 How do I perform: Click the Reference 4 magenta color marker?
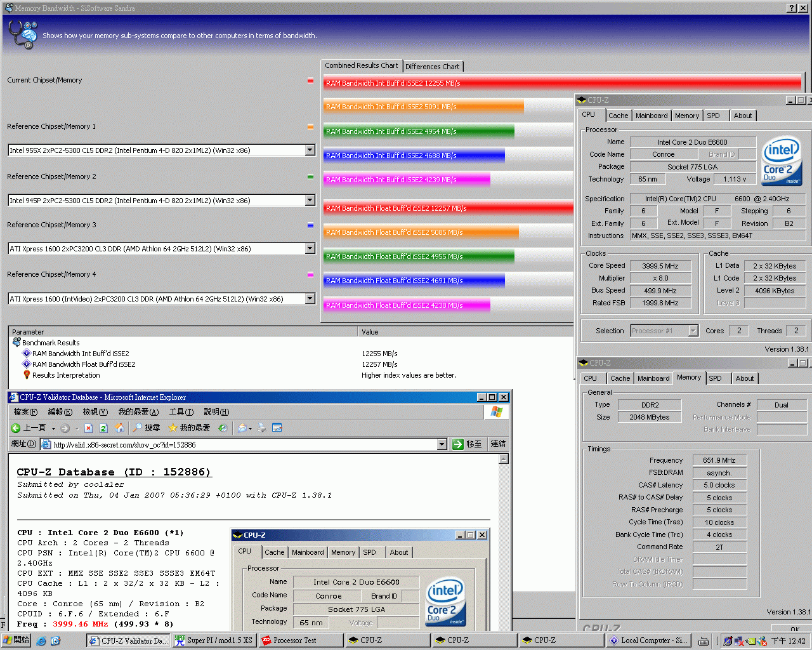tap(310, 275)
